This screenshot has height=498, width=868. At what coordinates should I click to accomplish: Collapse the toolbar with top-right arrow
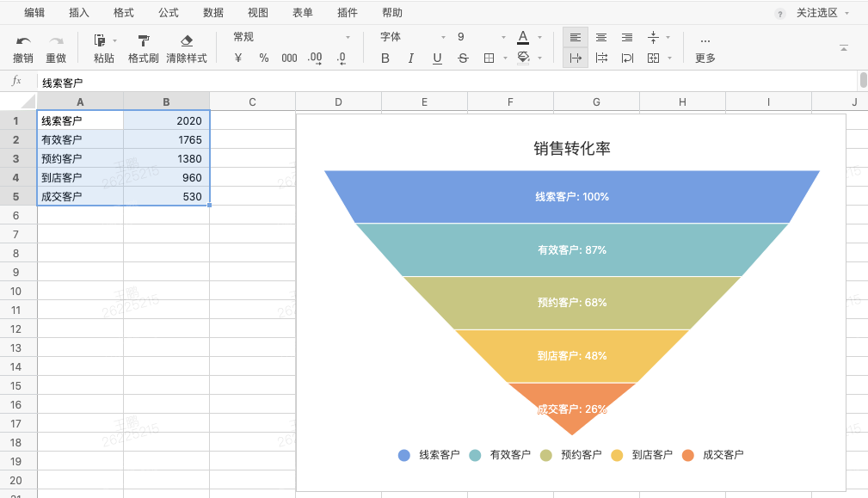click(844, 48)
